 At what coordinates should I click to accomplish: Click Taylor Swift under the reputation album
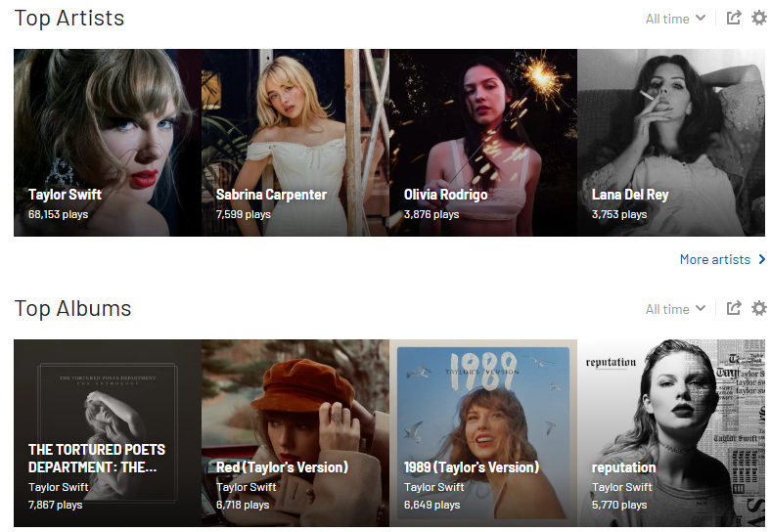pos(621,487)
